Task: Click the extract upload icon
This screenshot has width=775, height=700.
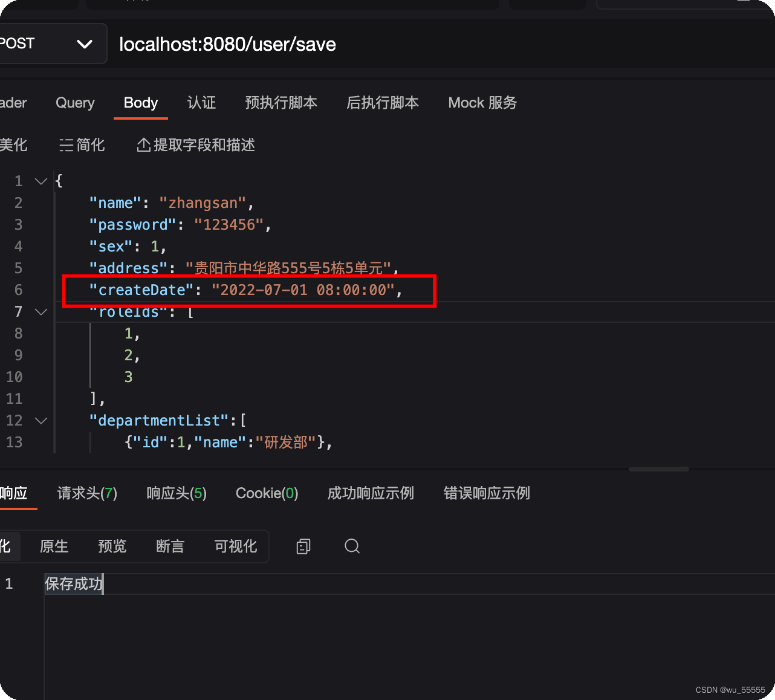Action: click(143, 145)
